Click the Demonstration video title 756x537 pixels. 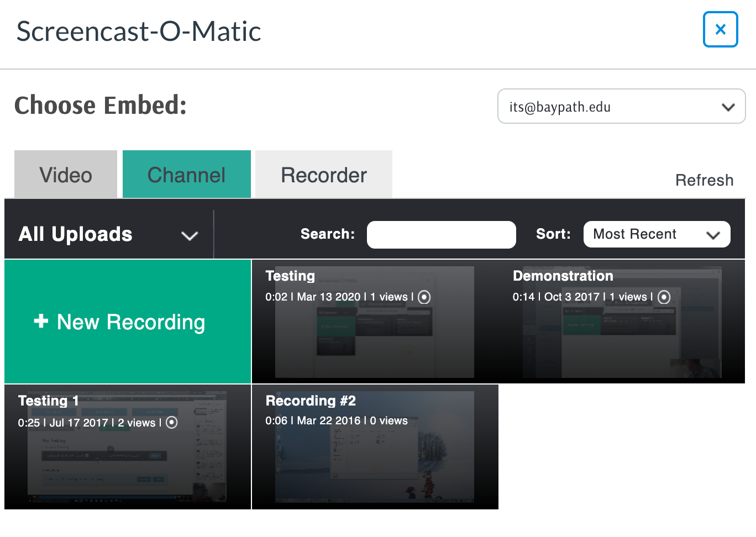563,276
